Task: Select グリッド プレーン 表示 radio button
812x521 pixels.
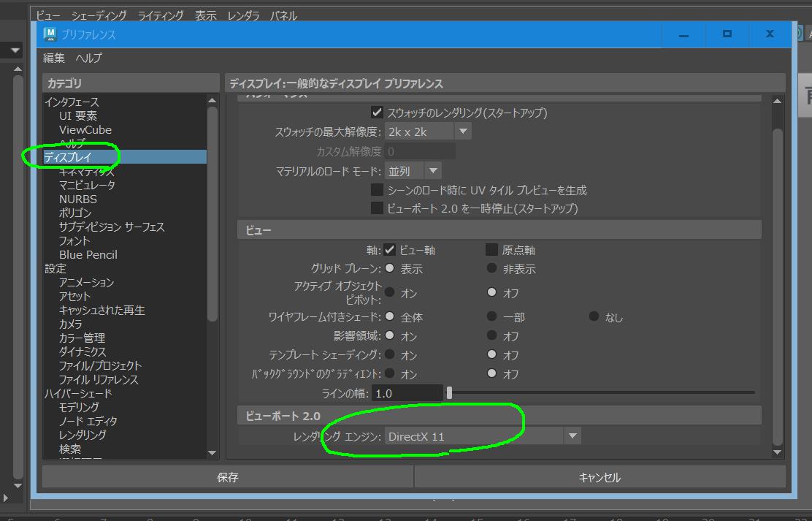Action: tap(389, 268)
